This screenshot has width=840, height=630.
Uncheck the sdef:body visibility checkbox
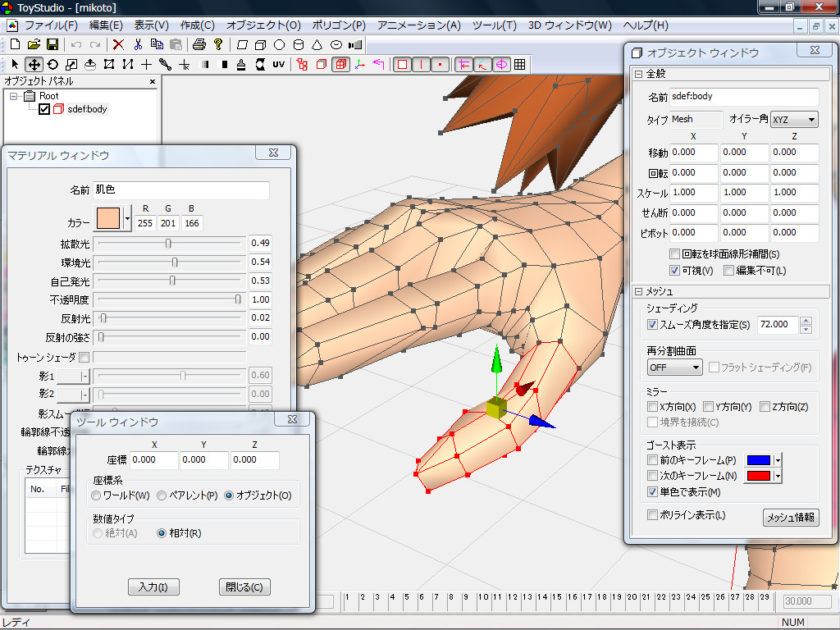pos(44,109)
